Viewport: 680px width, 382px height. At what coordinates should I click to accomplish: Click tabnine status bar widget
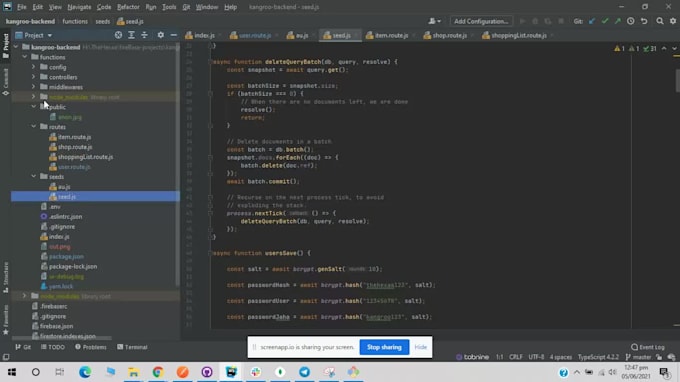click(x=472, y=357)
